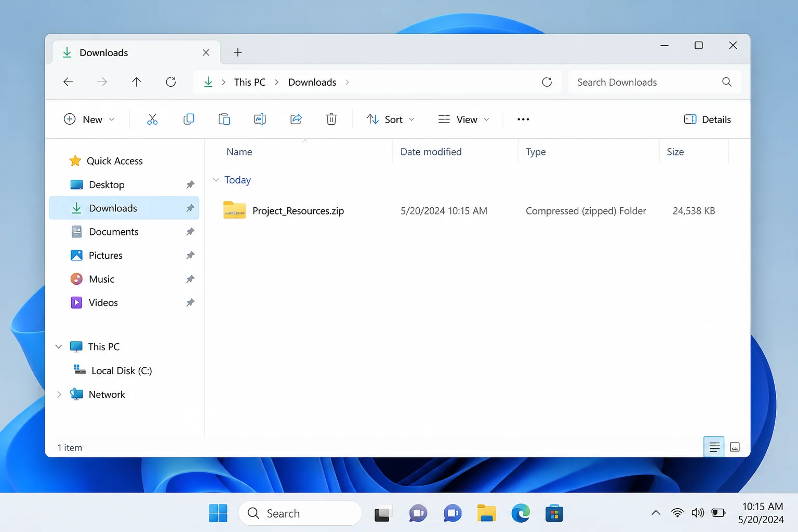Select Downloads in the sidebar
798x532 pixels.
tap(124, 208)
